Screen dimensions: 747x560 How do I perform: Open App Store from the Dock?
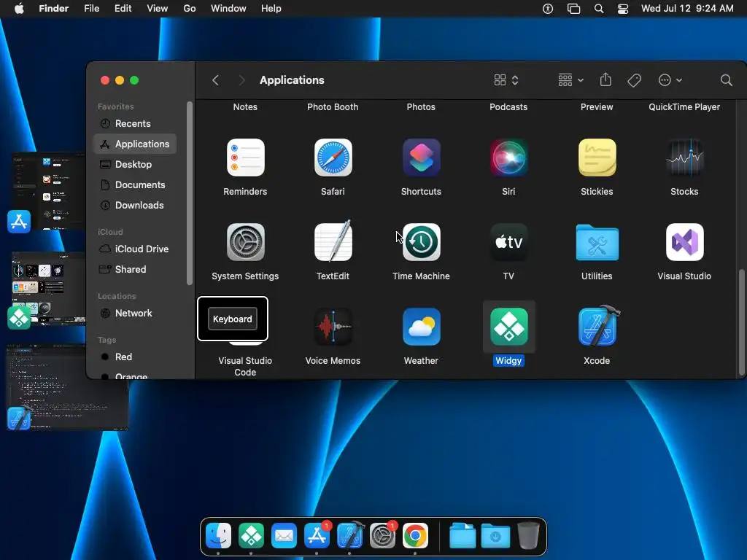(317, 536)
